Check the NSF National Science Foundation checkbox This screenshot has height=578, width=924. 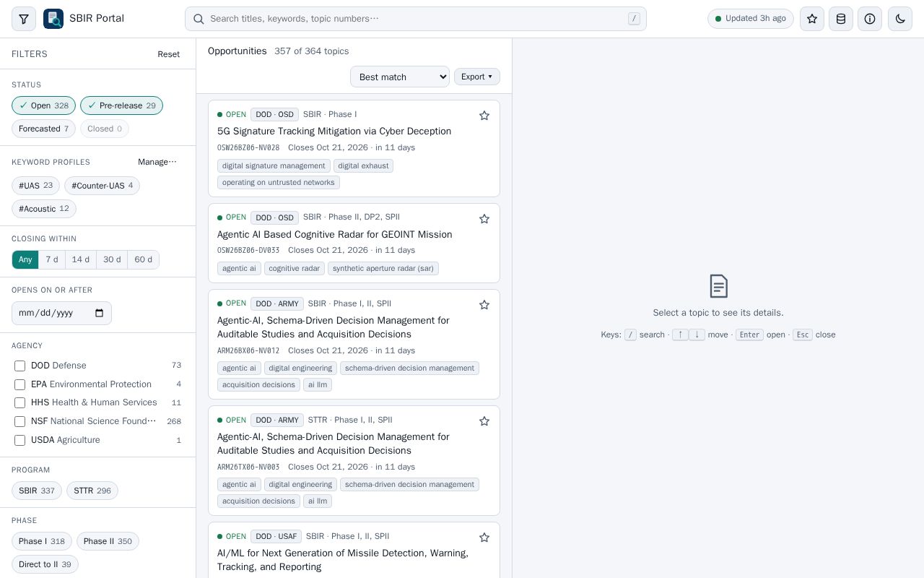20,421
